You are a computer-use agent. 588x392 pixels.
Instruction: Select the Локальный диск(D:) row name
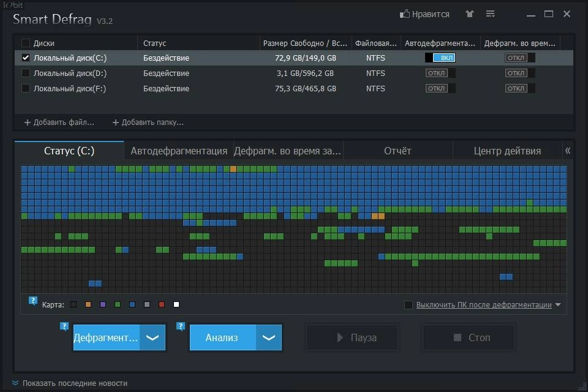point(70,73)
